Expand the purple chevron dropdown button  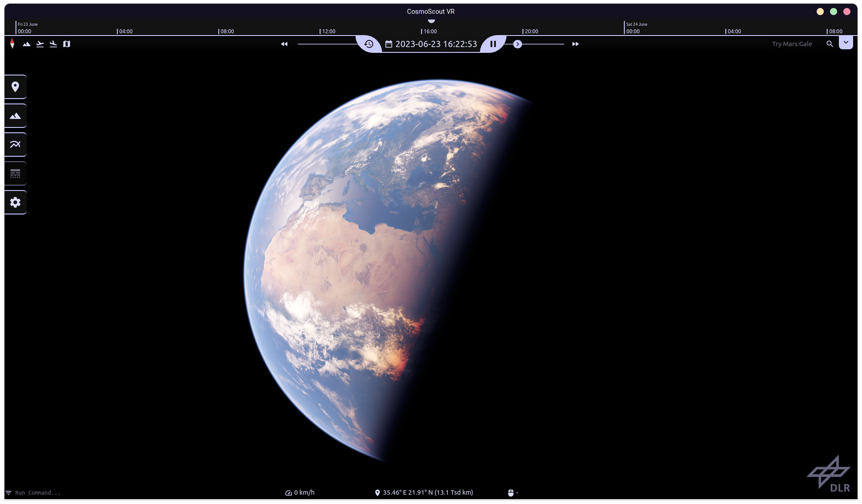846,43
